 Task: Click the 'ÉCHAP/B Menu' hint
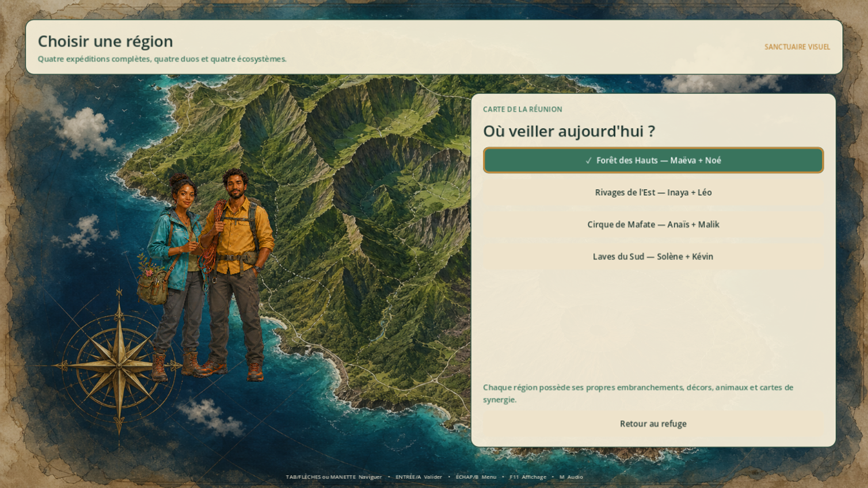click(476, 477)
